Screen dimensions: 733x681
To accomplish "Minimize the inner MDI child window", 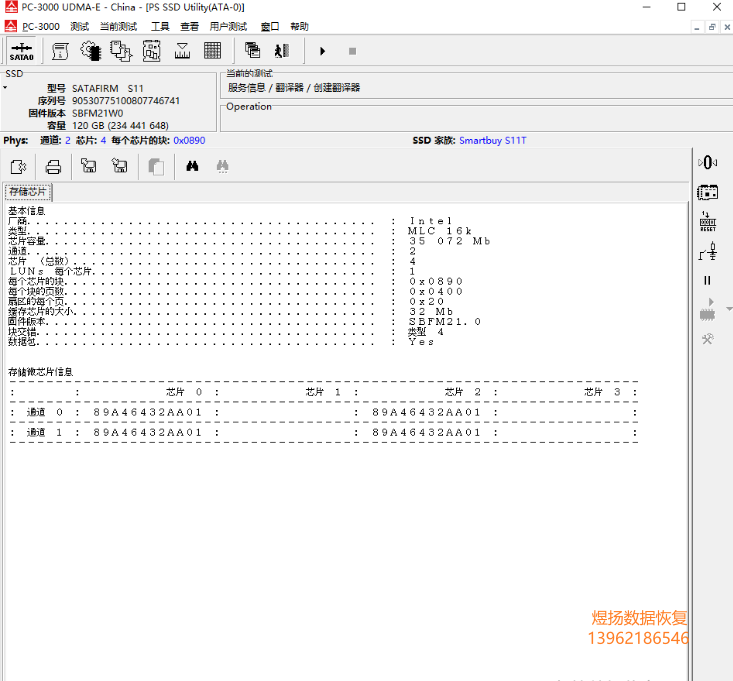I will tap(697, 27).
